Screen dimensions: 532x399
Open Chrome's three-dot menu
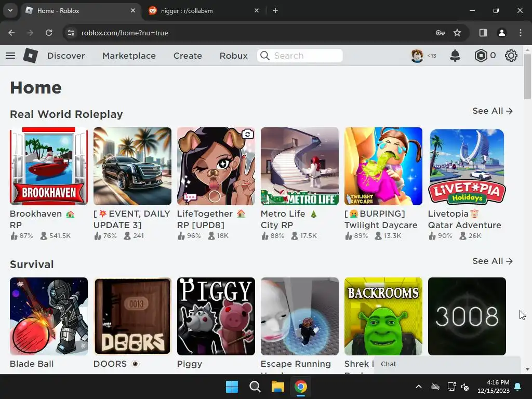521,33
